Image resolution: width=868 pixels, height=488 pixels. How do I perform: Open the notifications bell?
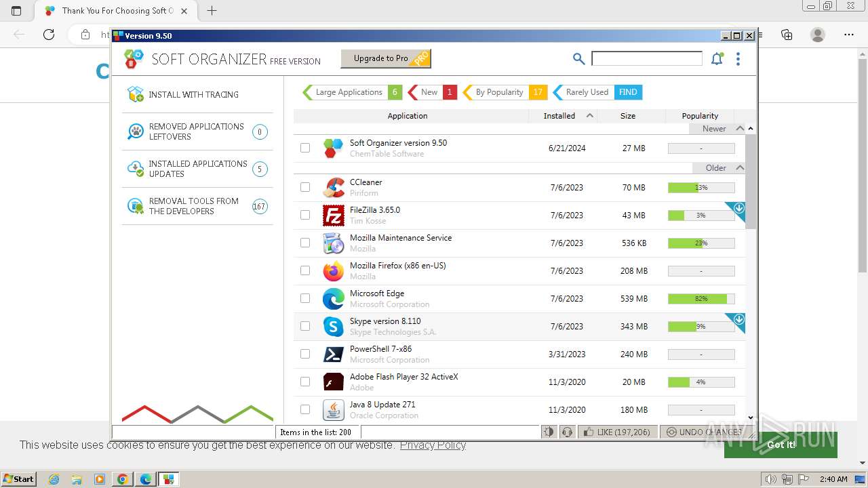[717, 59]
